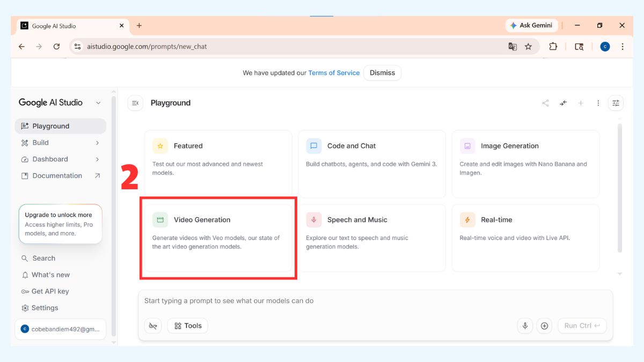Screen dimensions: 644x362
Task: Expand the Google AI Studio dropdown chevron
Action: click(98, 103)
